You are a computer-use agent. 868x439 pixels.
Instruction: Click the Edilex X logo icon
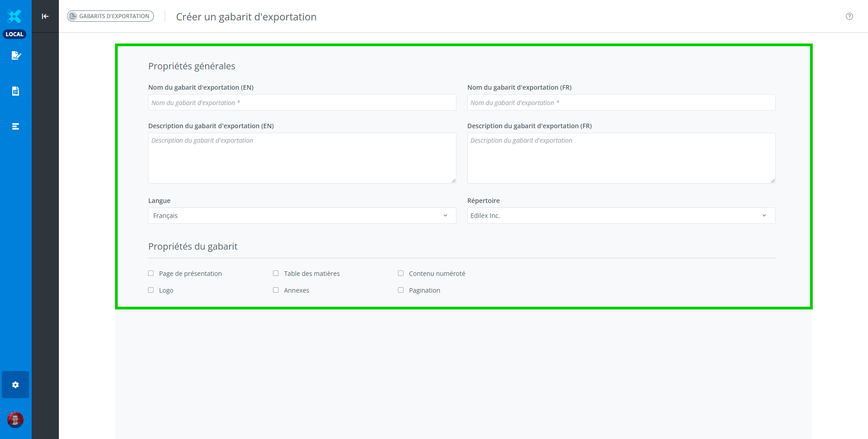14,16
